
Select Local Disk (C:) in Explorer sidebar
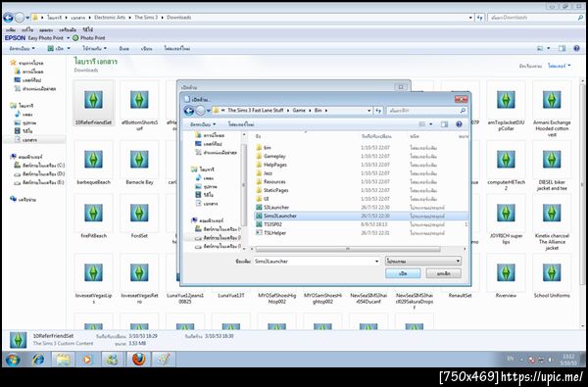[39, 165]
